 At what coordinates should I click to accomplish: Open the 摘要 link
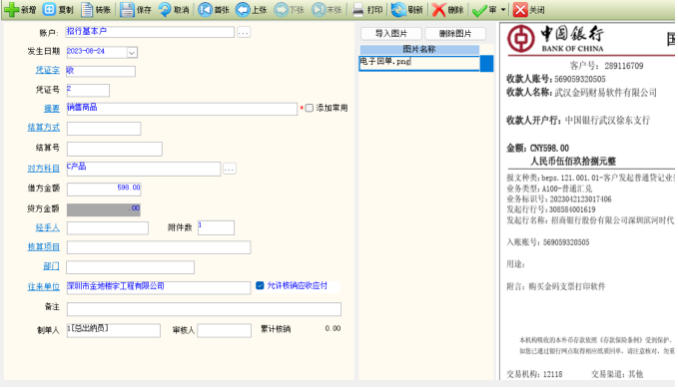coord(51,109)
